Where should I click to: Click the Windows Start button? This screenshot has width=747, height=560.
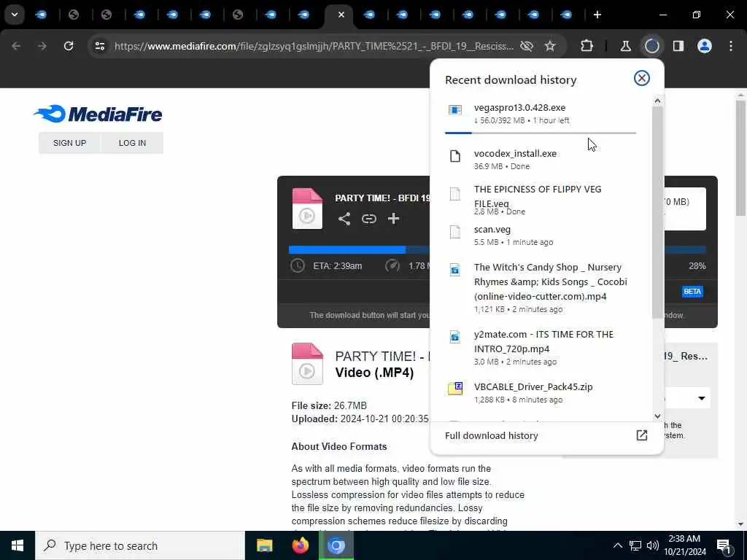tap(18, 545)
